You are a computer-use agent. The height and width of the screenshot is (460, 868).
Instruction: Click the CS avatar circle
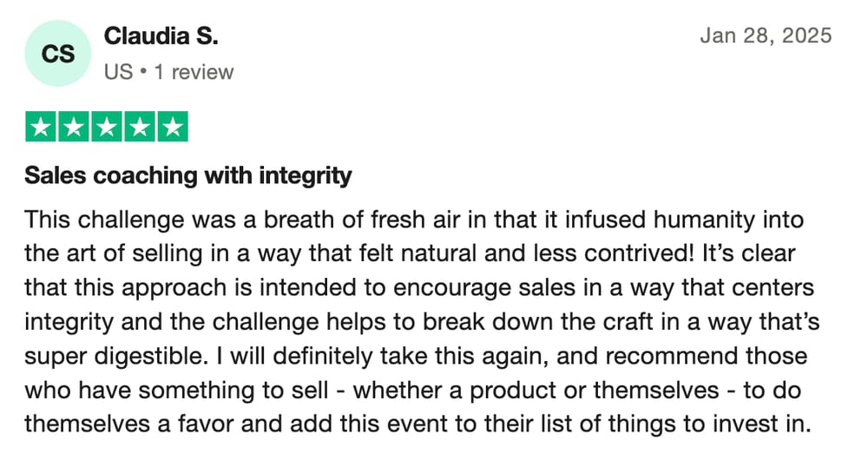tap(57, 53)
